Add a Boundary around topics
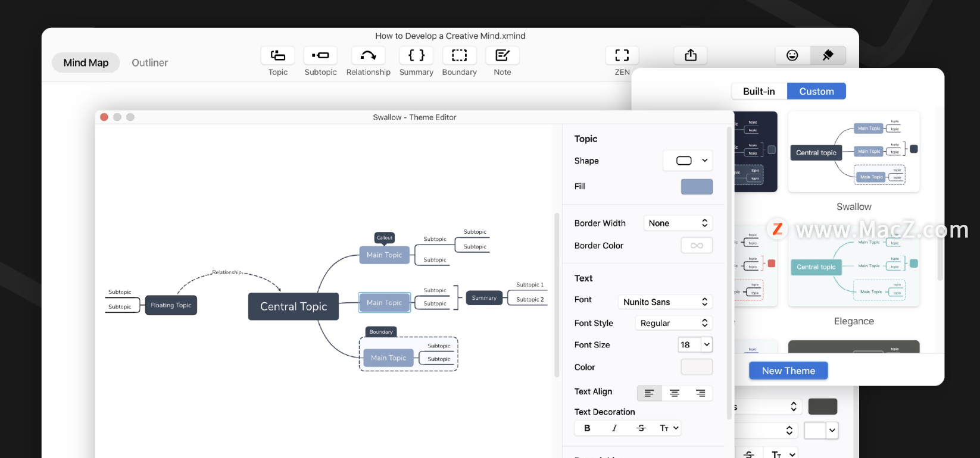980x458 pixels. [459, 55]
